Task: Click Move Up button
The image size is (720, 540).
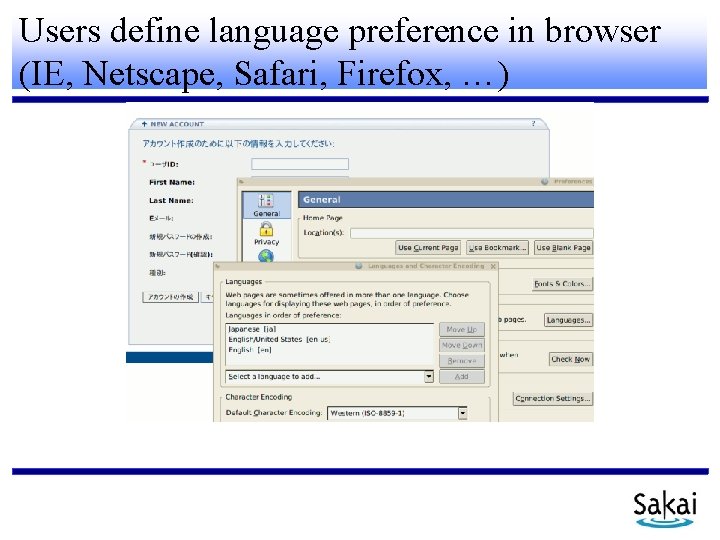Action: [461, 329]
